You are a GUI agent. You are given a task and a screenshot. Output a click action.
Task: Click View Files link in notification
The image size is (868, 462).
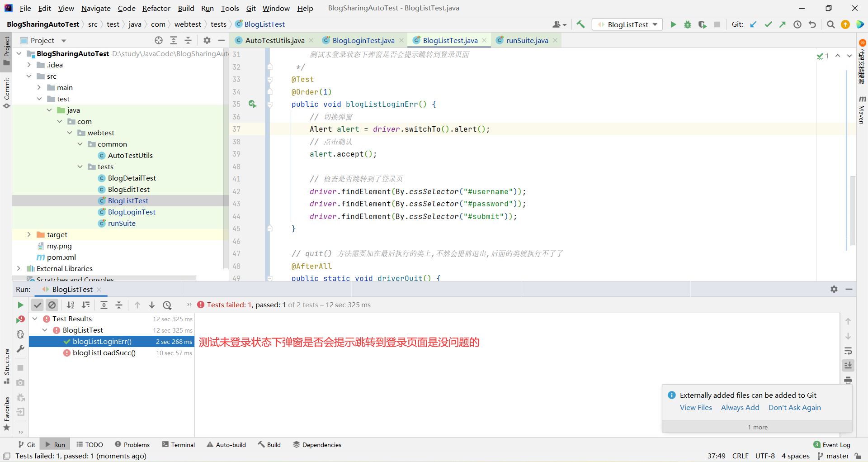[696, 407]
